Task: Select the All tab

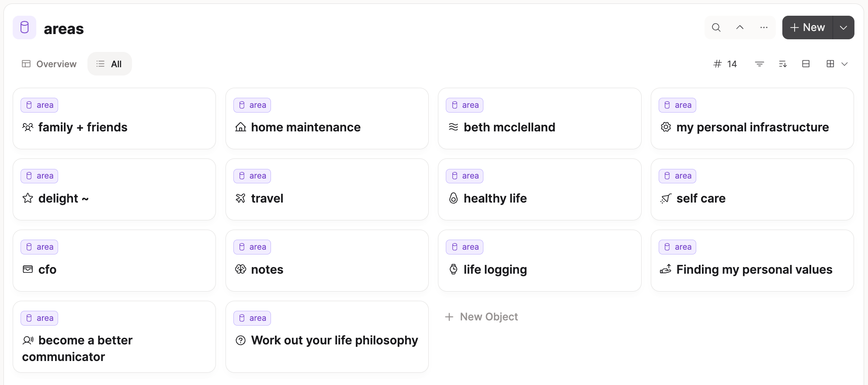Action: [x=109, y=64]
